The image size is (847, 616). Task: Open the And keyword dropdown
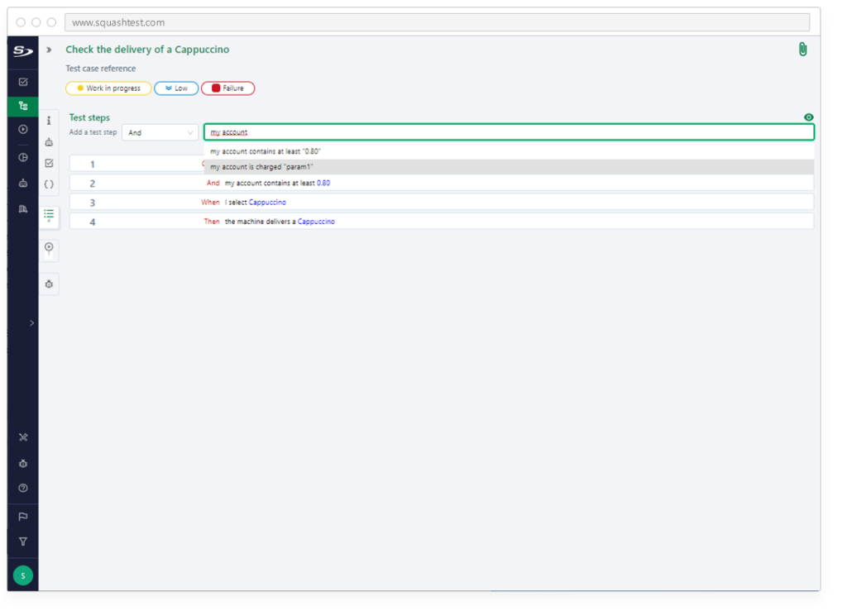[160, 132]
